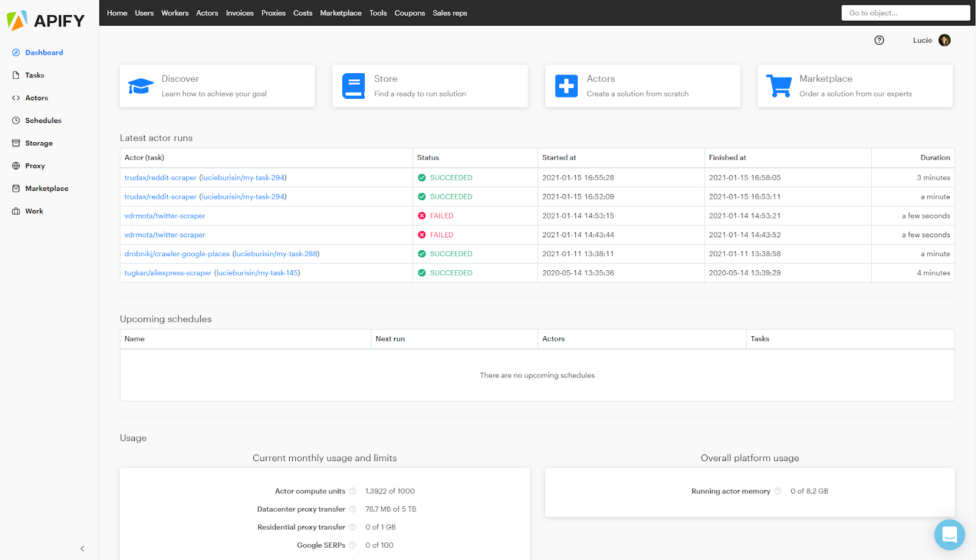
Task: Click finished time 2021-01-15 16:58:05
Action: pyautogui.click(x=745, y=178)
